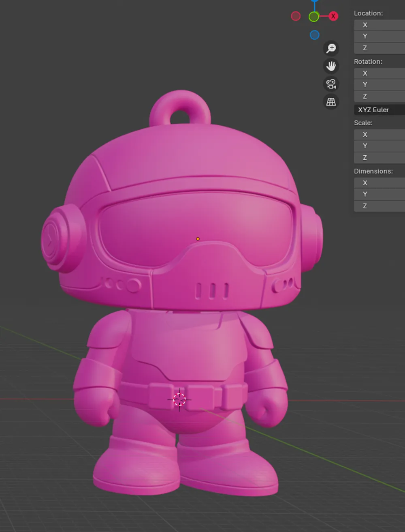The image size is (405, 532).
Task: Click the "Rotation:" label
Action: [368, 62]
